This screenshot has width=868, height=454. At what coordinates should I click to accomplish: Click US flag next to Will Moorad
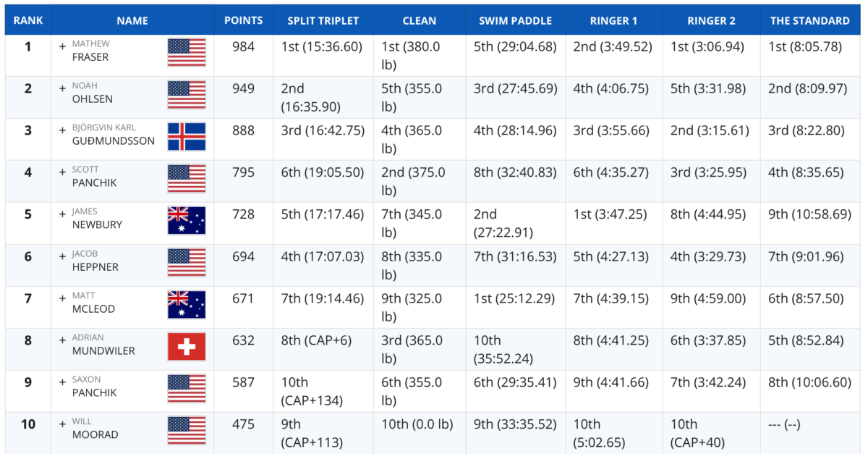point(187,431)
